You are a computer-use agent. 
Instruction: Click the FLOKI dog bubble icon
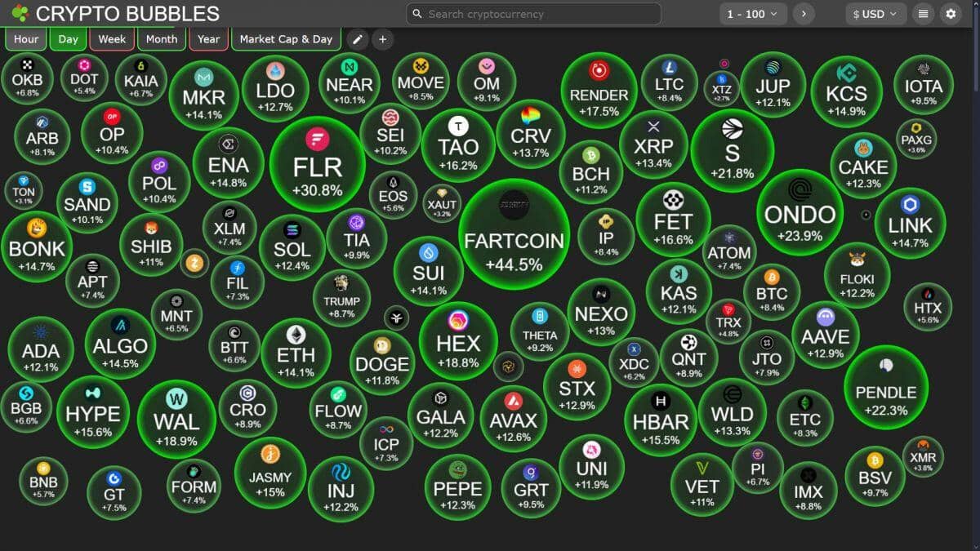click(857, 260)
